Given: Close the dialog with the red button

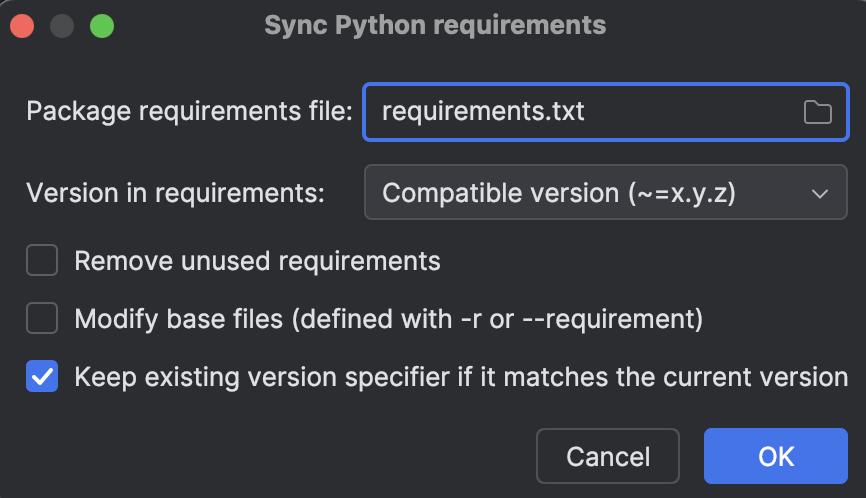Looking at the screenshot, I should [22, 26].
